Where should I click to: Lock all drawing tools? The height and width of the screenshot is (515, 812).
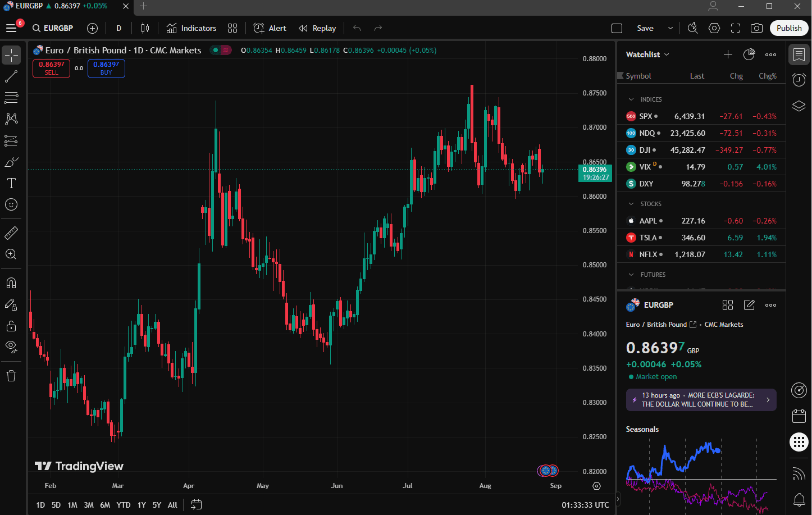(11, 325)
